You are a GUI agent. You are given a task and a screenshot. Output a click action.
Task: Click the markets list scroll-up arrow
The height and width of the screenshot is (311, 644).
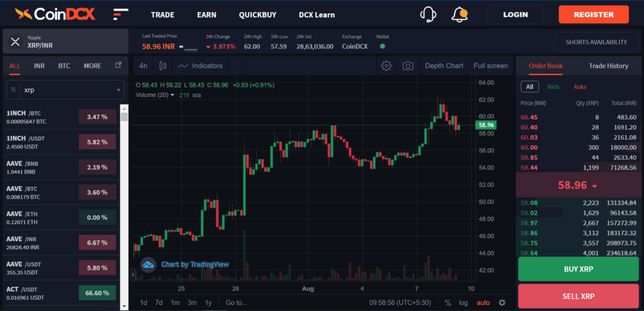pyautogui.click(x=124, y=108)
